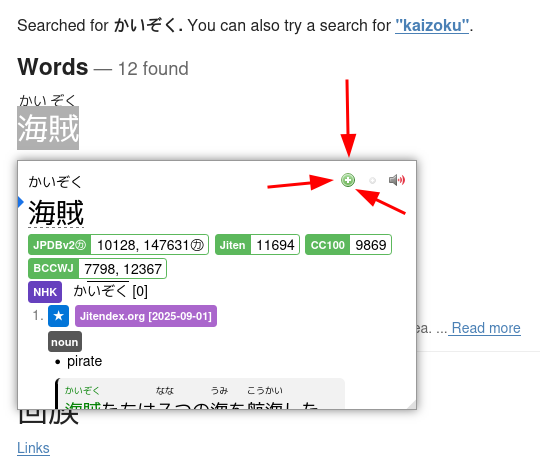Click the 海賊 headword in the popup
This screenshot has width=540, height=475.
56,213
